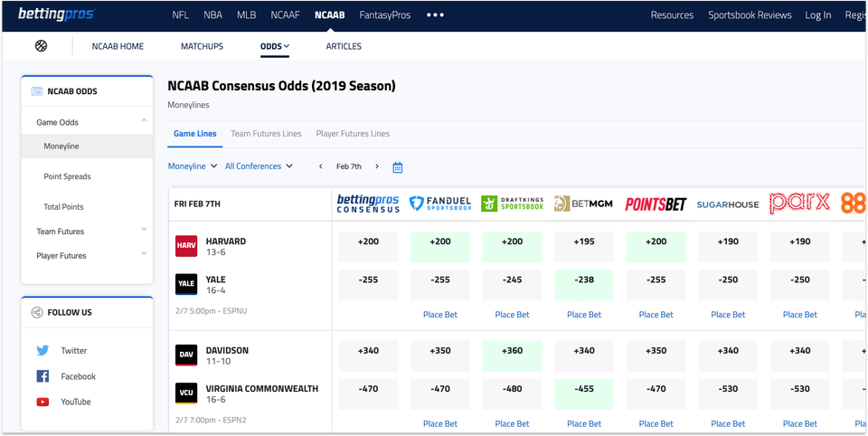Click the SugarHouse logo

click(728, 204)
